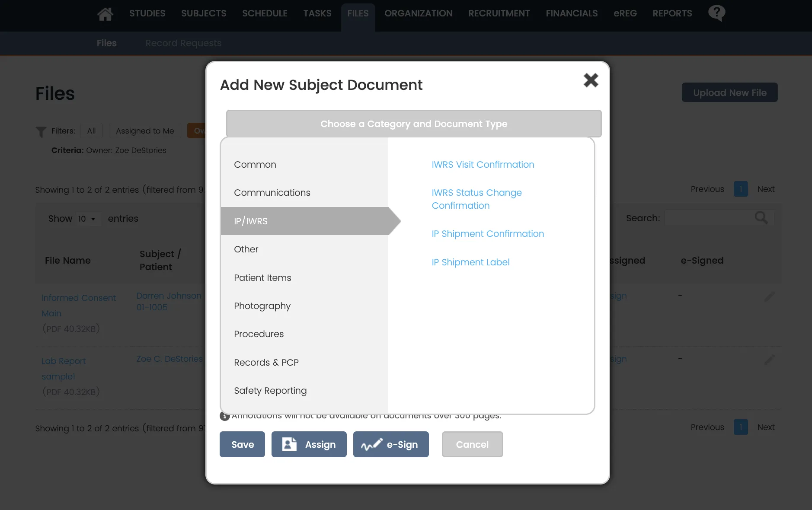Image resolution: width=812 pixels, height=510 pixels.
Task: Select the Safety Reporting category
Action: [304, 391]
